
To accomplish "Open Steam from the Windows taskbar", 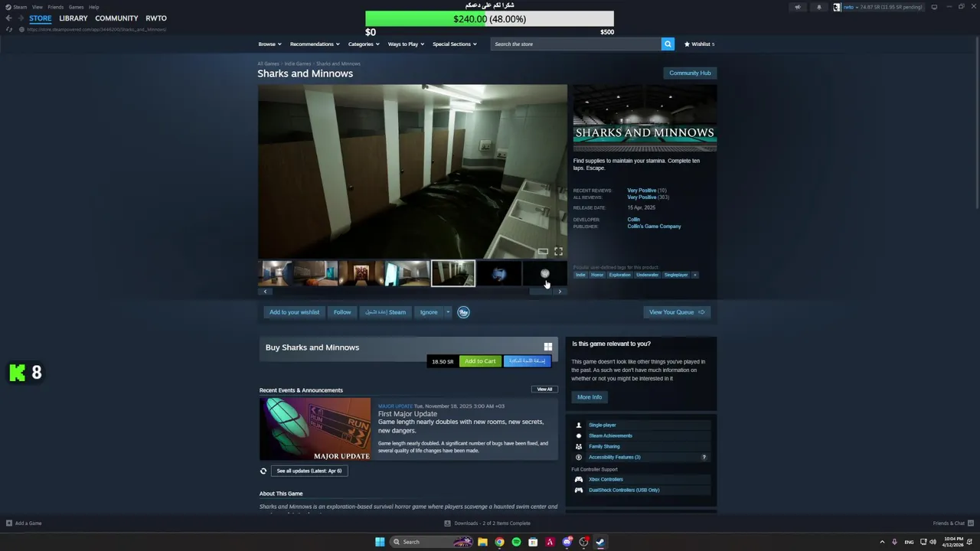I will point(600,542).
